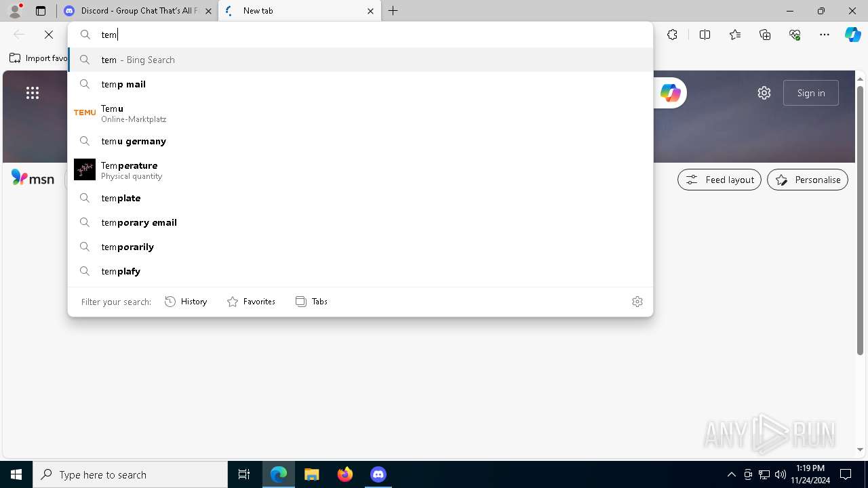The width and height of the screenshot is (868, 488).
Task: Open the Edge profile icon
Action: pos(15,10)
